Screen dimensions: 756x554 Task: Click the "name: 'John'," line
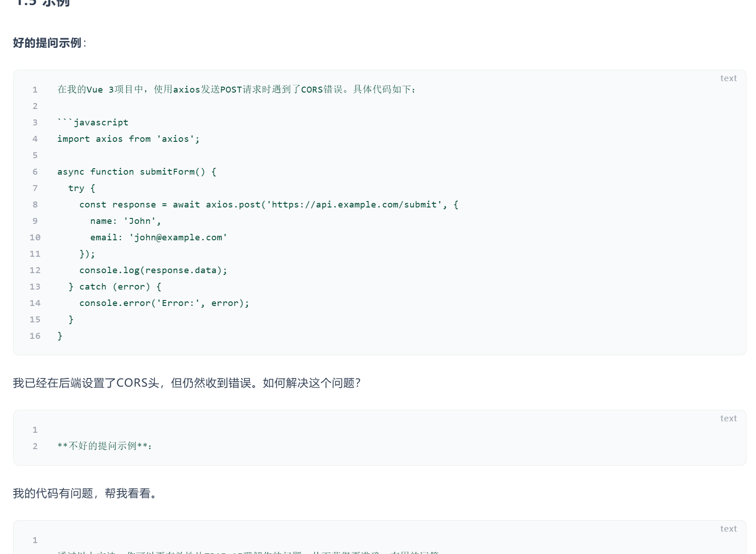click(126, 221)
